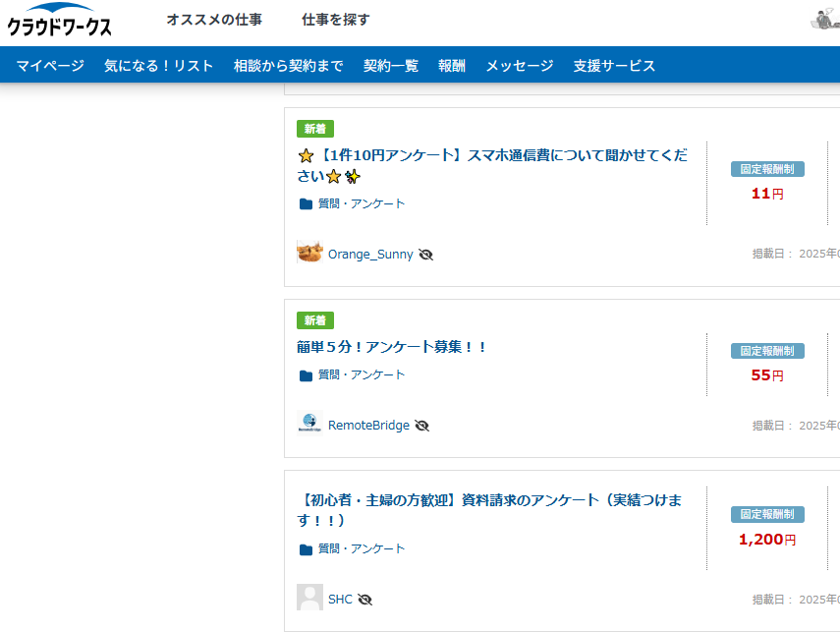Image resolution: width=840 pixels, height=632 pixels.
Task: Click 固定報酬制 label above 55円
Action: click(767, 351)
